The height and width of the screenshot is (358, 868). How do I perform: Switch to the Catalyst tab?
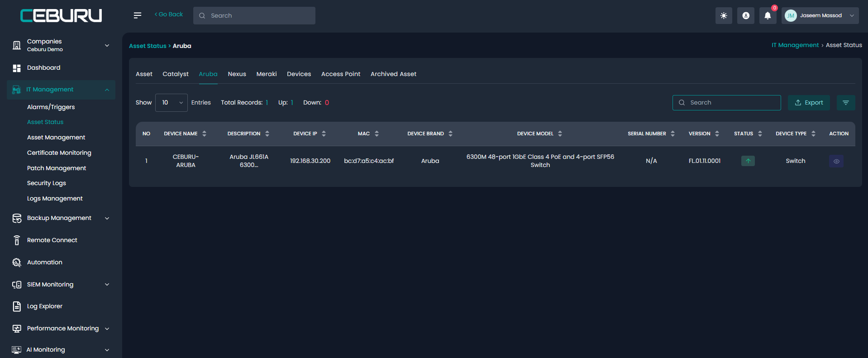coord(176,74)
